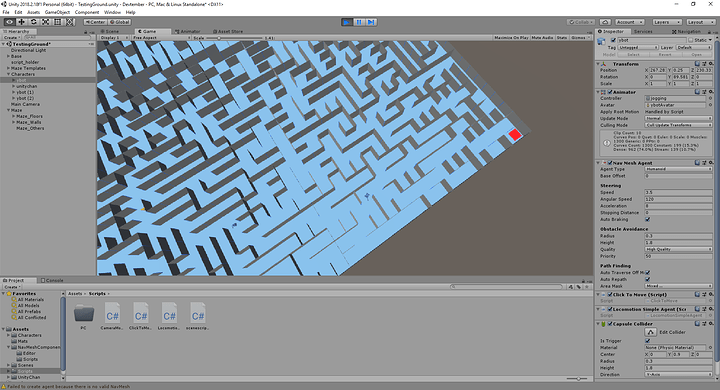Expand Maze_Walls in Hierarchy
The image size is (720, 390).
[14, 122]
